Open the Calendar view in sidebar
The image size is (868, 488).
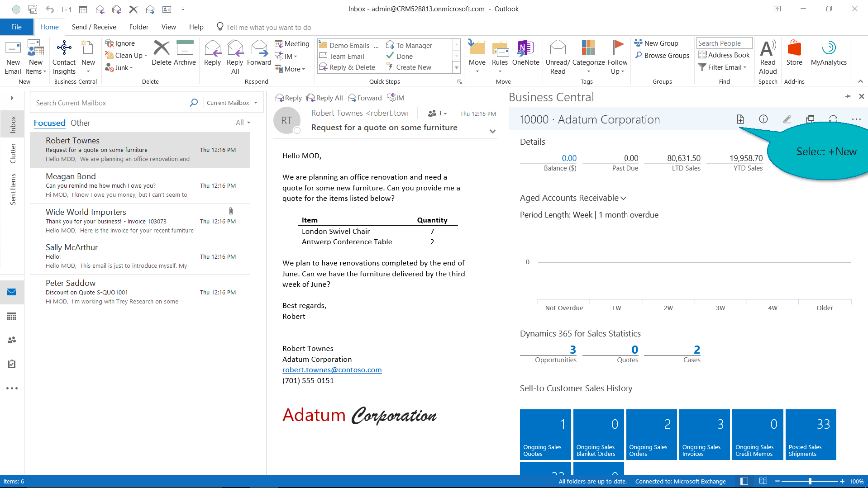pyautogui.click(x=12, y=316)
